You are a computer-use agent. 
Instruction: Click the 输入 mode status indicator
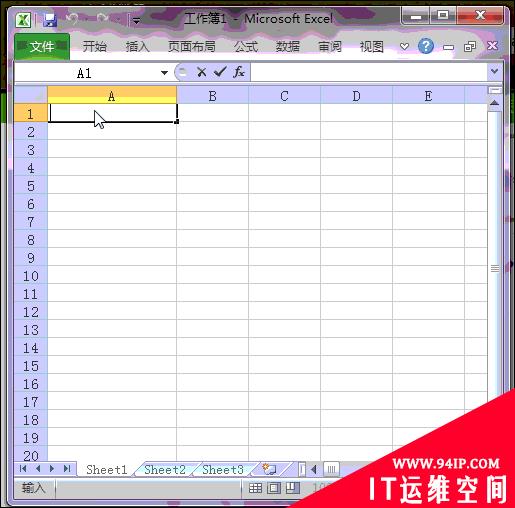pyautogui.click(x=33, y=488)
